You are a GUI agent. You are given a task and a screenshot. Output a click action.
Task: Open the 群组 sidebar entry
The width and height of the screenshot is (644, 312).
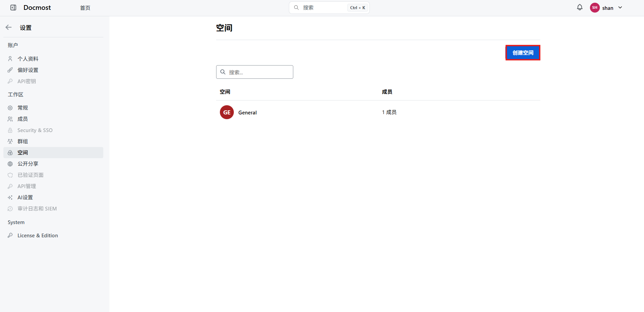pos(53,141)
